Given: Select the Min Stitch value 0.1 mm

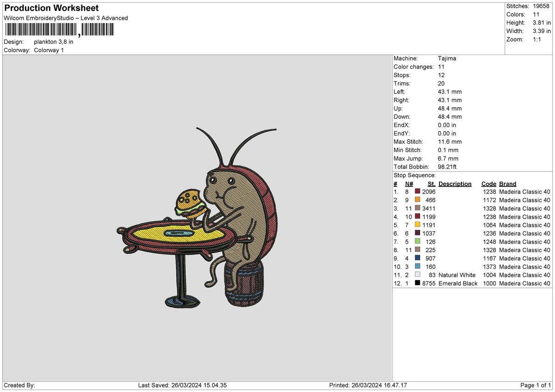Looking at the screenshot, I should pos(448,150).
